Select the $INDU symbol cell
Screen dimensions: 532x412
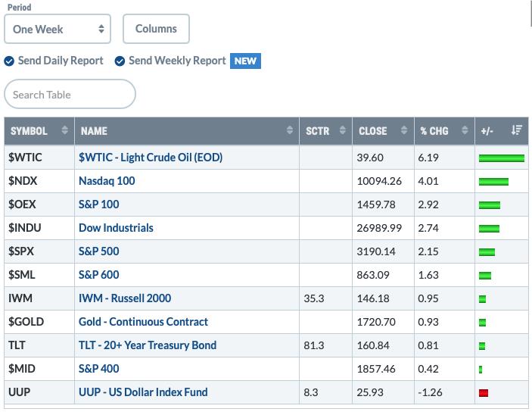click(39, 228)
